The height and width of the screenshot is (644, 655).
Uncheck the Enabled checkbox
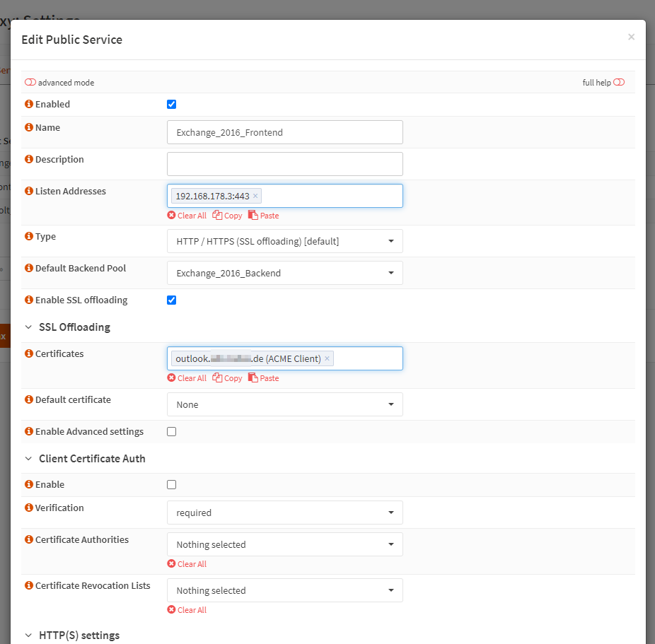(171, 104)
